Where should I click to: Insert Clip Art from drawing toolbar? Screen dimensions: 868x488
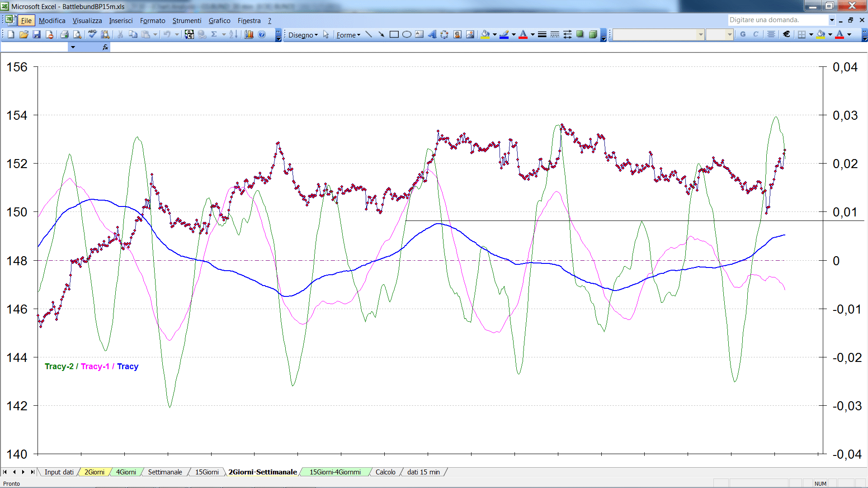458,34
